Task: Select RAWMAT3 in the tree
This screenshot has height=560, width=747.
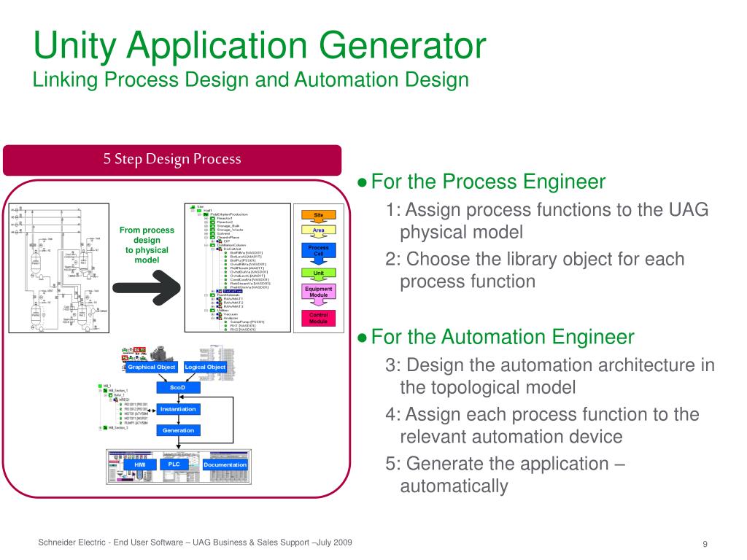Action: [x=233, y=307]
